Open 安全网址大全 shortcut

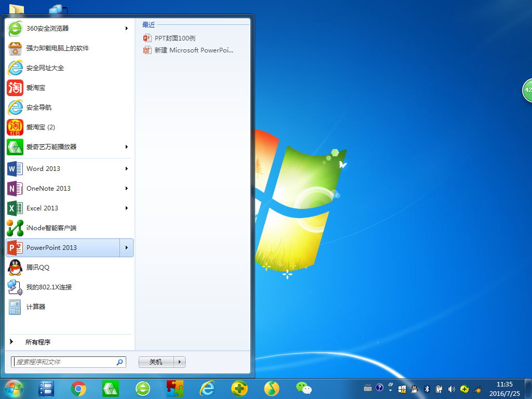tap(69, 68)
